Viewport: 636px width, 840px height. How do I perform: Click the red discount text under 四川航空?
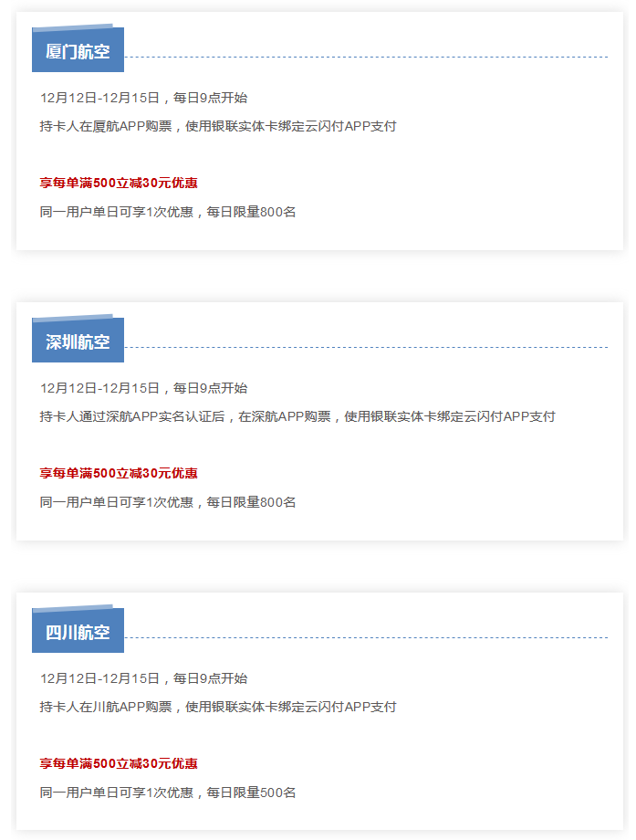click(119, 764)
